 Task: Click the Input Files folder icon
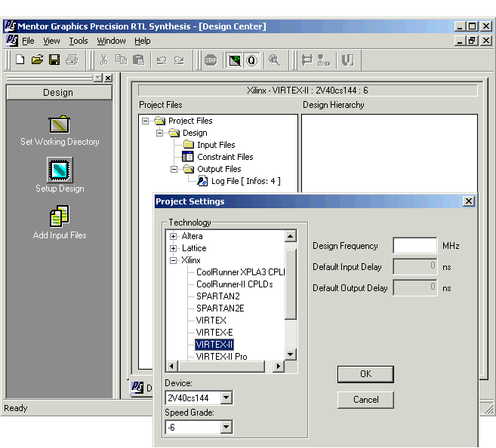coord(189,144)
